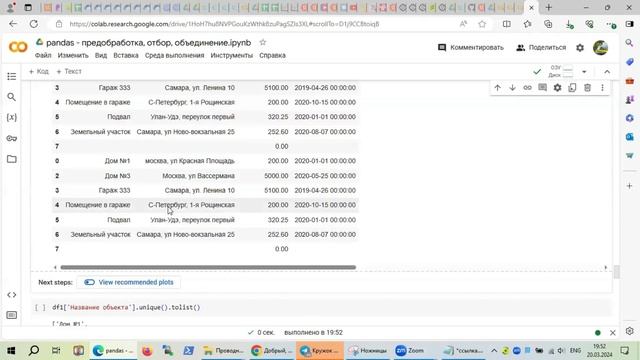Click the Colab logo
This screenshot has height=360, width=640.
pyautogui.click(x=18, y=47)
